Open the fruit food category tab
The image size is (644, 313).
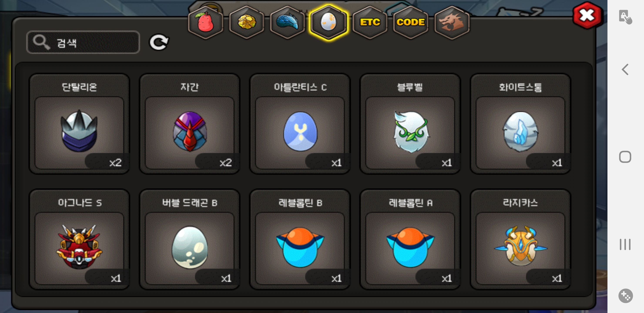pyautogui.click(x=206, y=22)
